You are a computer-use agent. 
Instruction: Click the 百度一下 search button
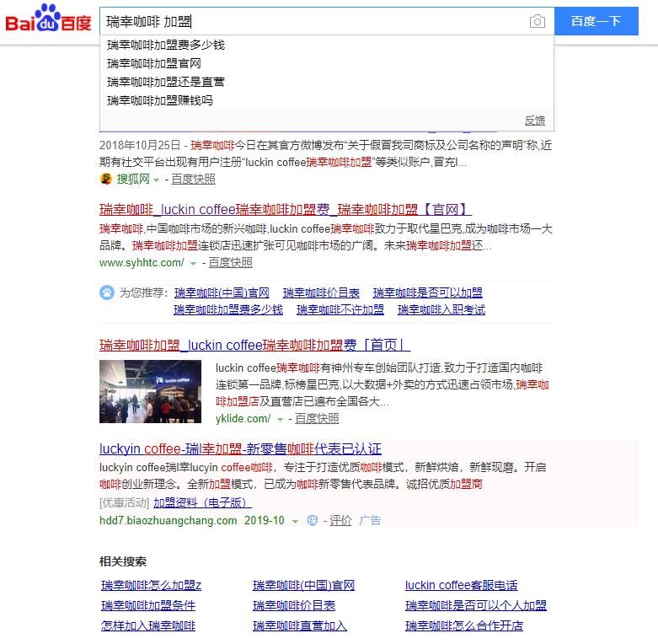[596, 21]
